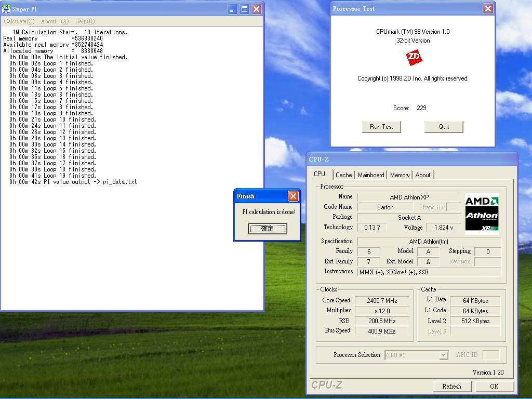Click the Core Speed value field

[x=382, y=301]
